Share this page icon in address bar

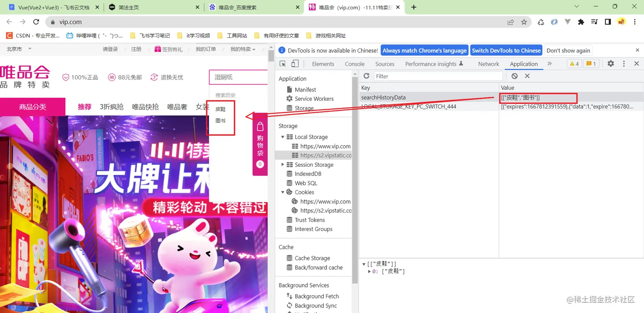pos(510,22)
